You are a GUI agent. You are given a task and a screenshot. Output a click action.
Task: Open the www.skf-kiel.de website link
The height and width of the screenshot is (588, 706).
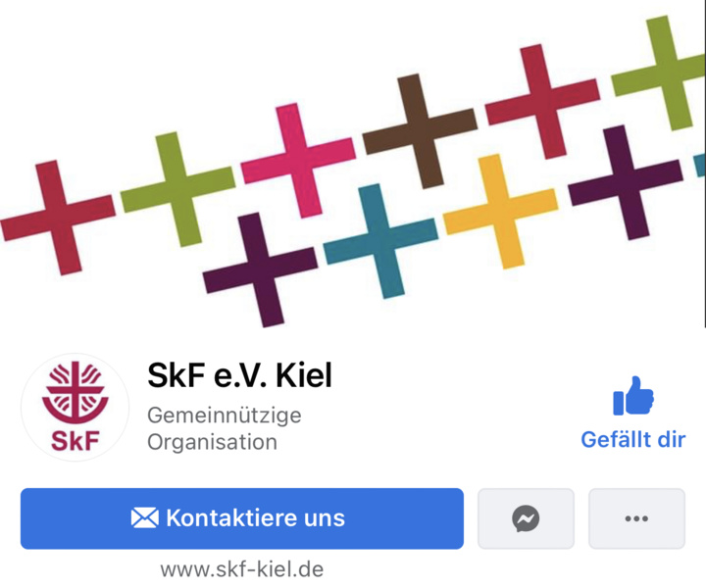242,570
